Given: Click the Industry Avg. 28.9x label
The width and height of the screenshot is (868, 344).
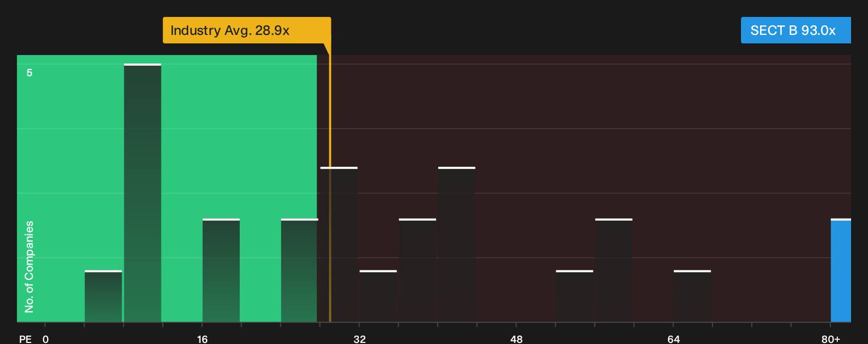Looking at the screenshot, I should tap(247, 30).
